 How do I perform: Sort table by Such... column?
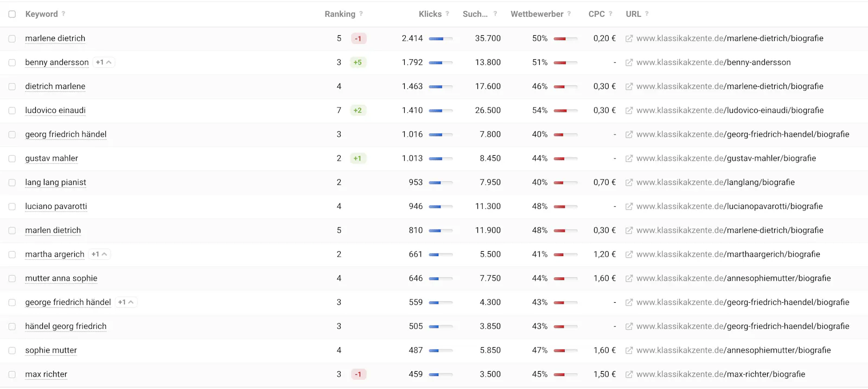coord(475,14)
